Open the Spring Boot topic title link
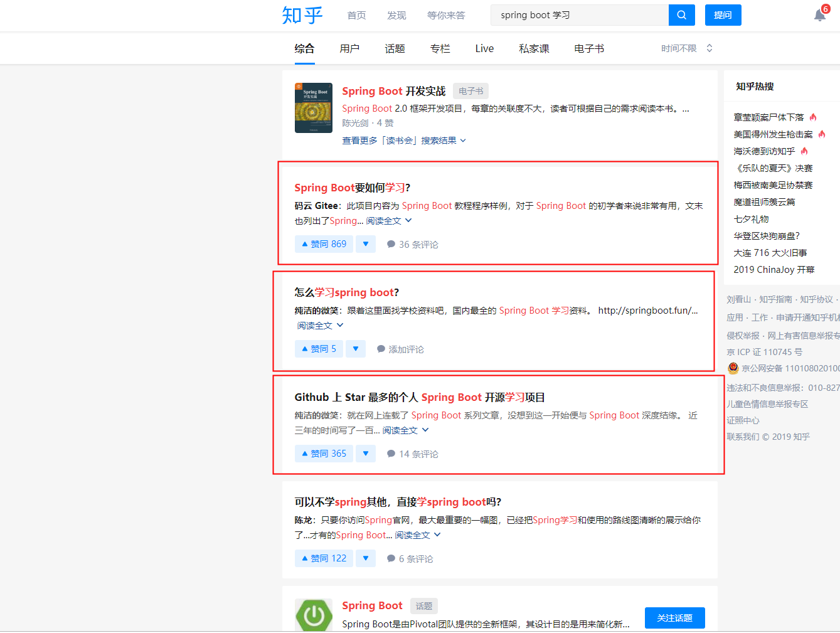The width and height of the screenshot is (840, 633). (x=372, y=605)
